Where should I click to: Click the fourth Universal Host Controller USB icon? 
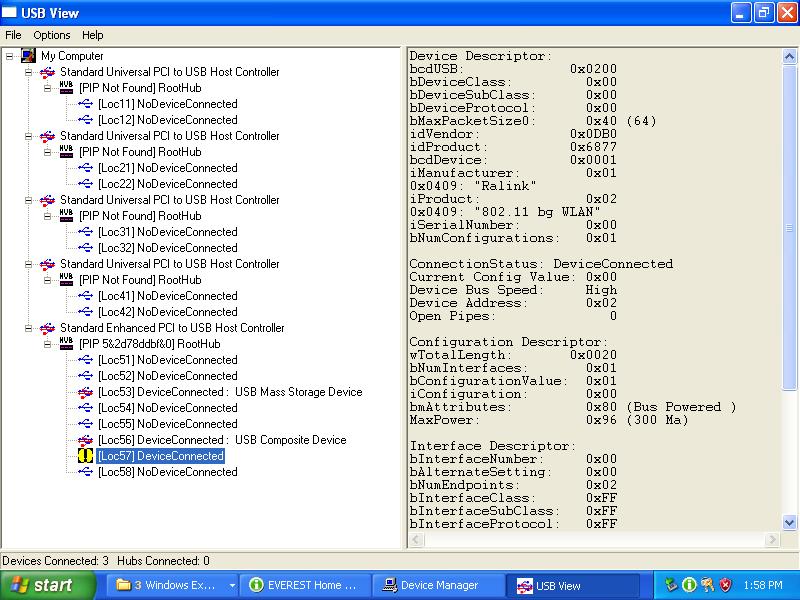click(47, 264)
